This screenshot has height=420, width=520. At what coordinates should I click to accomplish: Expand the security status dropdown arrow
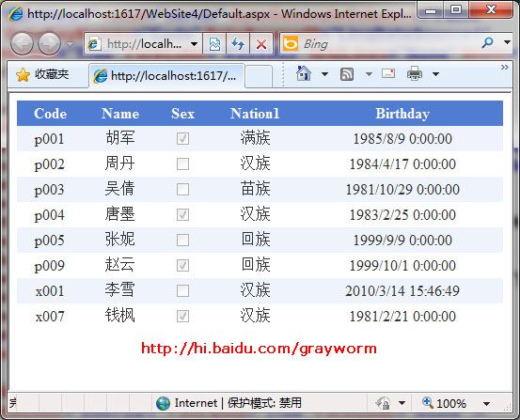tap(402, 403)
